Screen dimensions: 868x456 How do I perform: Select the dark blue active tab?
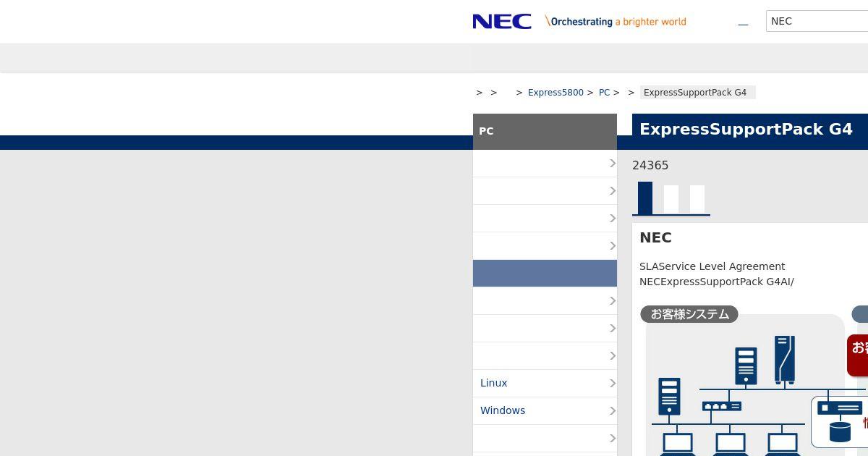[x=645, y=198]
